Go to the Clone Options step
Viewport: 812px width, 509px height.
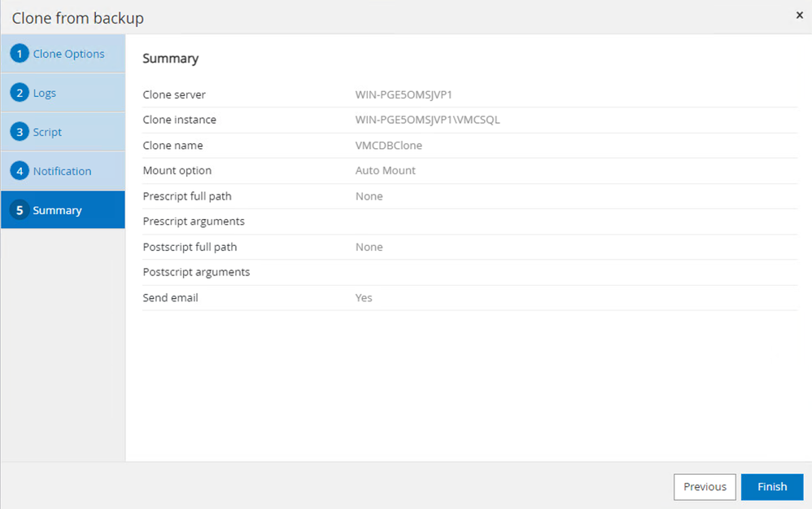(x=68, y=54)
